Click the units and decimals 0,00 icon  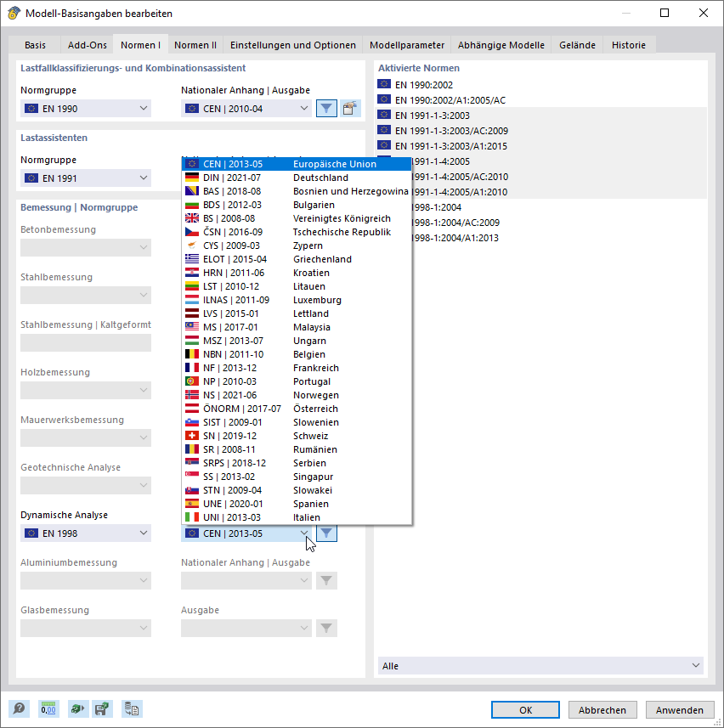coord(48,709)
